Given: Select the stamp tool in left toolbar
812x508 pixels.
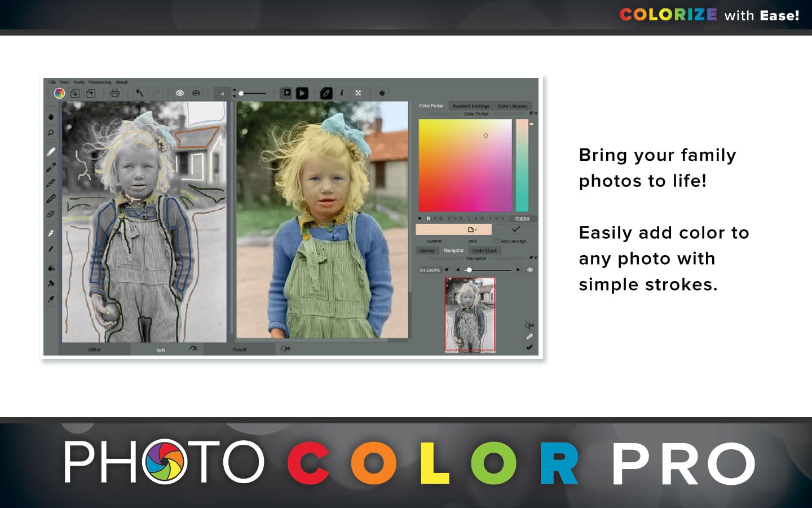Looking at the screenshot, I should point(51,283).
